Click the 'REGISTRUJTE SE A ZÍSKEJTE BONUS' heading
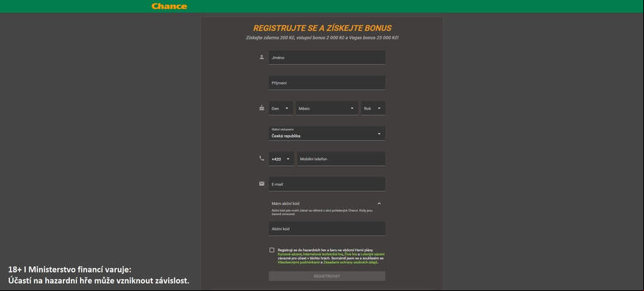The image size is (644, 291). click(322, 28)
